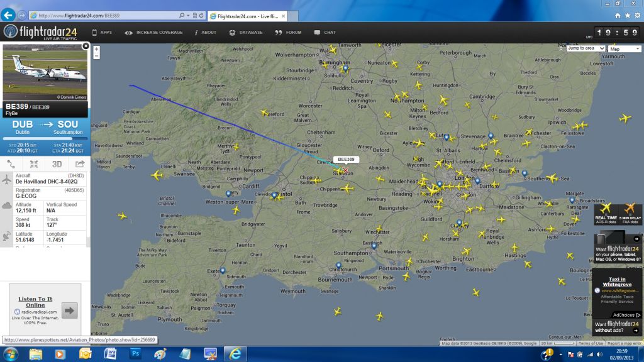644x362 pixels.
Task: Show hidden system tray icons
Action: pos(560,354)
